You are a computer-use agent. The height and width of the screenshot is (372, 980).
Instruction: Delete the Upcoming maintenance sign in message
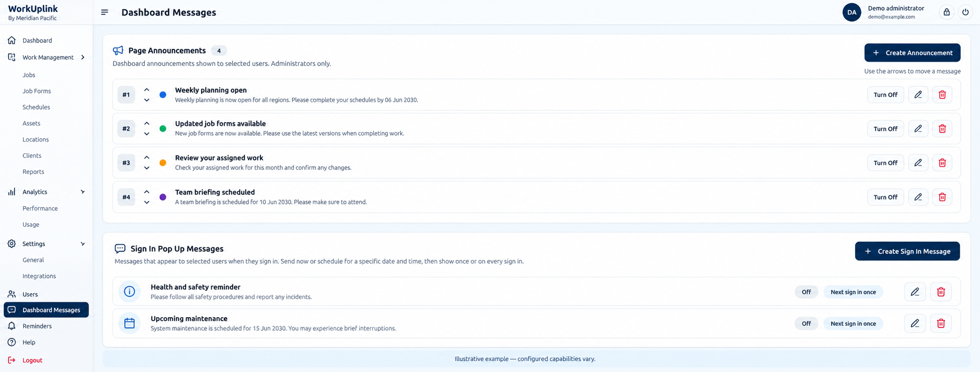click(941, 323)
